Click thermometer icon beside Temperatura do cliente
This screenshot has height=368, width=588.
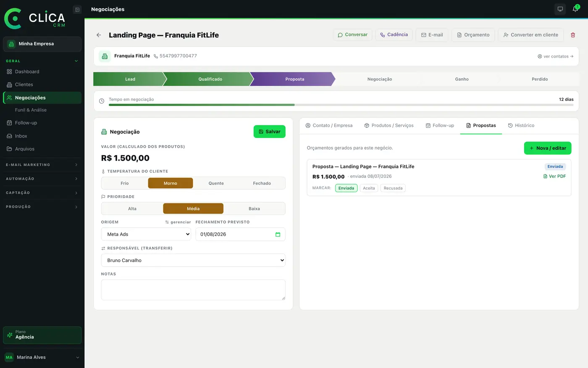point(103,171)
